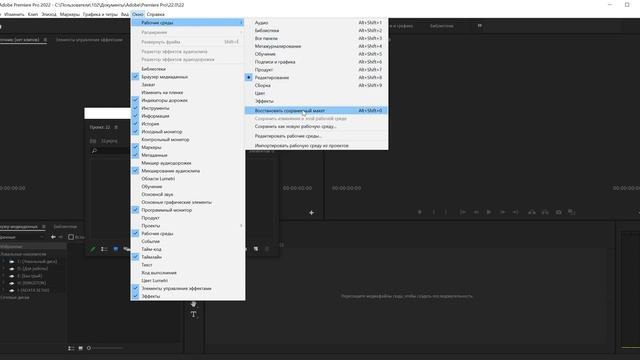This screenshot has height=360, width=640.
Task: Go to In point in Program monitor
Action: (462, 212)
